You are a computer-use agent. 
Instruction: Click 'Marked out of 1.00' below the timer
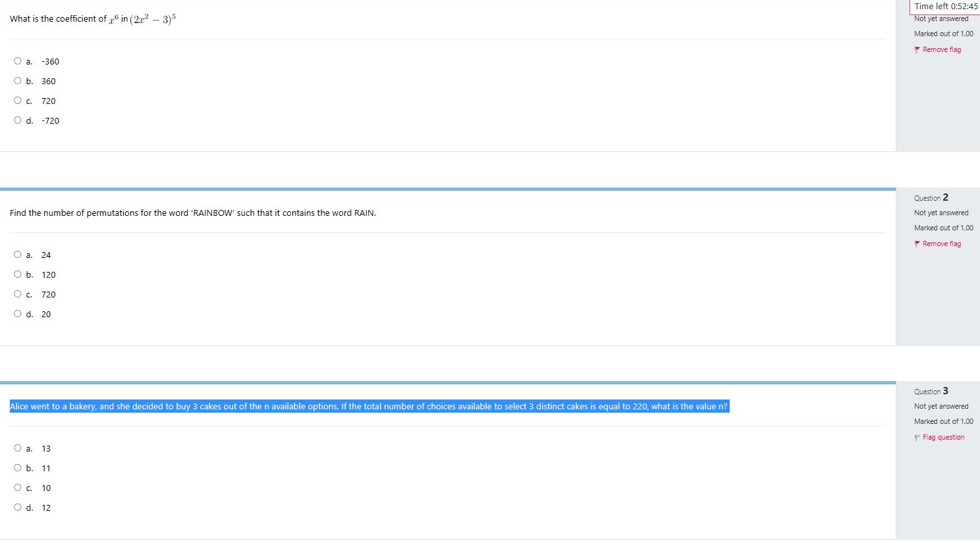point(944,34)
